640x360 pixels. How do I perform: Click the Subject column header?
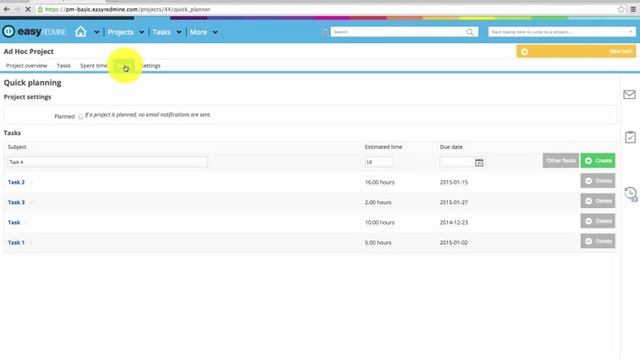tap(17, 147)
